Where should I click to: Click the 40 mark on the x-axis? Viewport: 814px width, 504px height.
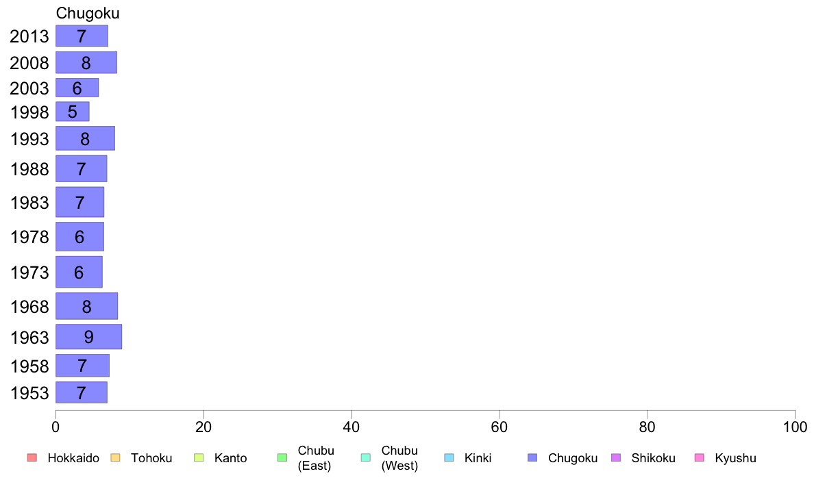(x=351, y=427)
